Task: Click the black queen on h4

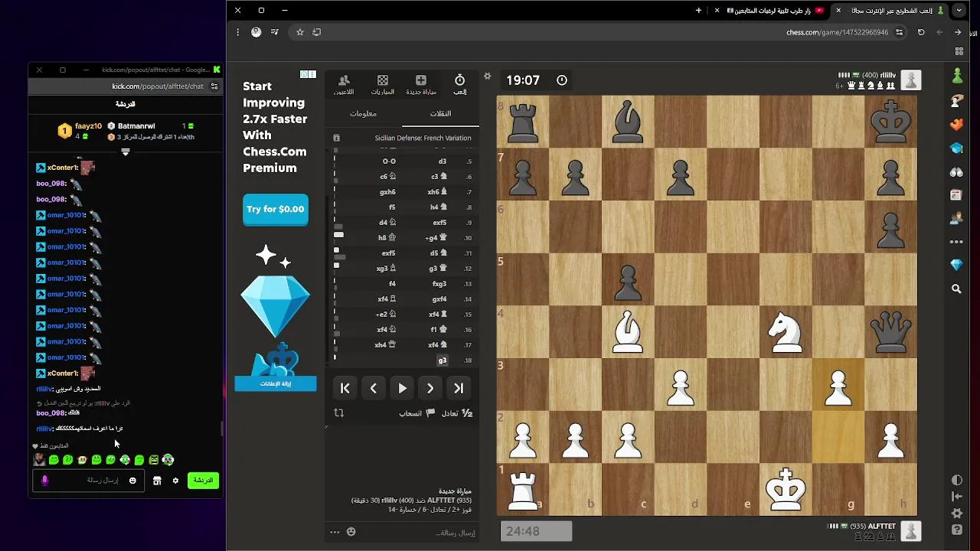Action: coord(890,332)
